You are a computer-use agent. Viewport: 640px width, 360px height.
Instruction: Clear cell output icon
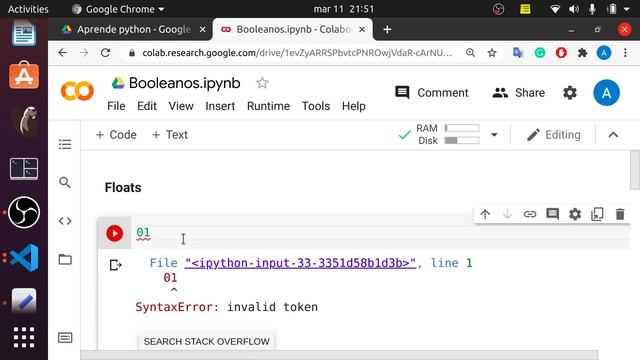click(x=116, y=265)
